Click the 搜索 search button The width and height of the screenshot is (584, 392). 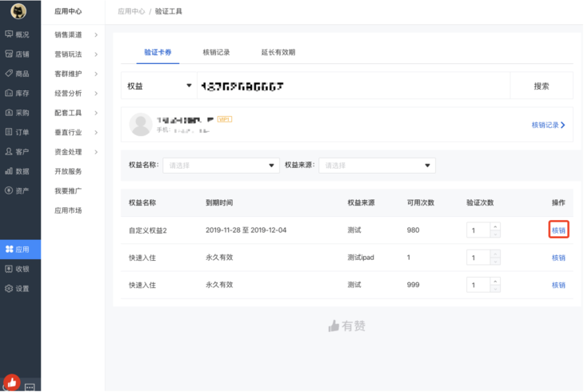coord(542,86)
